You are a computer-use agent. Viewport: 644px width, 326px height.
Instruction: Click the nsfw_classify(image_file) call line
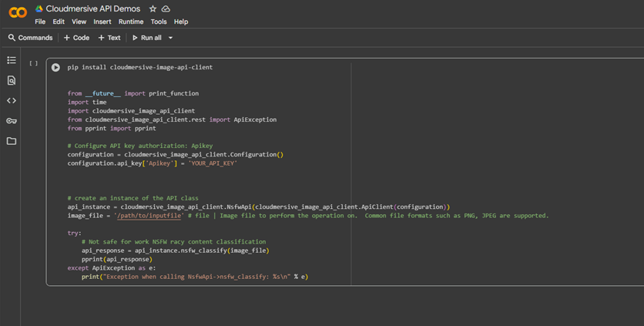pyautogui.click(x=176, y=250)
